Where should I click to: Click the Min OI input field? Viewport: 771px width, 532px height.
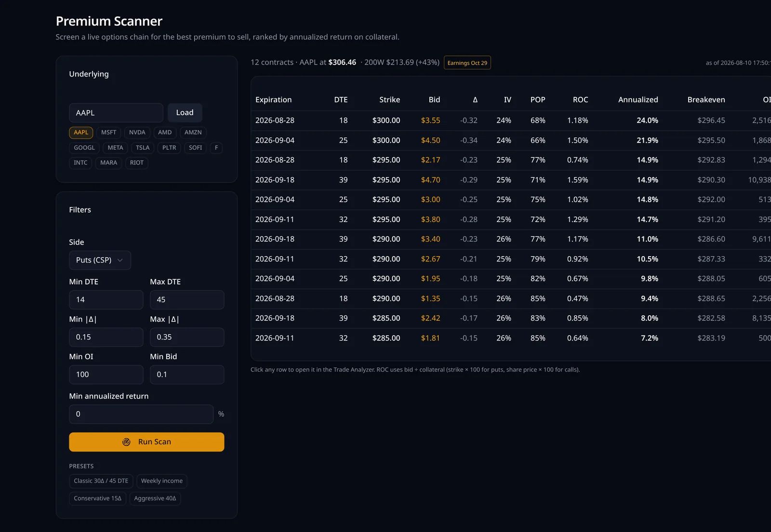(x=106, y=375)
